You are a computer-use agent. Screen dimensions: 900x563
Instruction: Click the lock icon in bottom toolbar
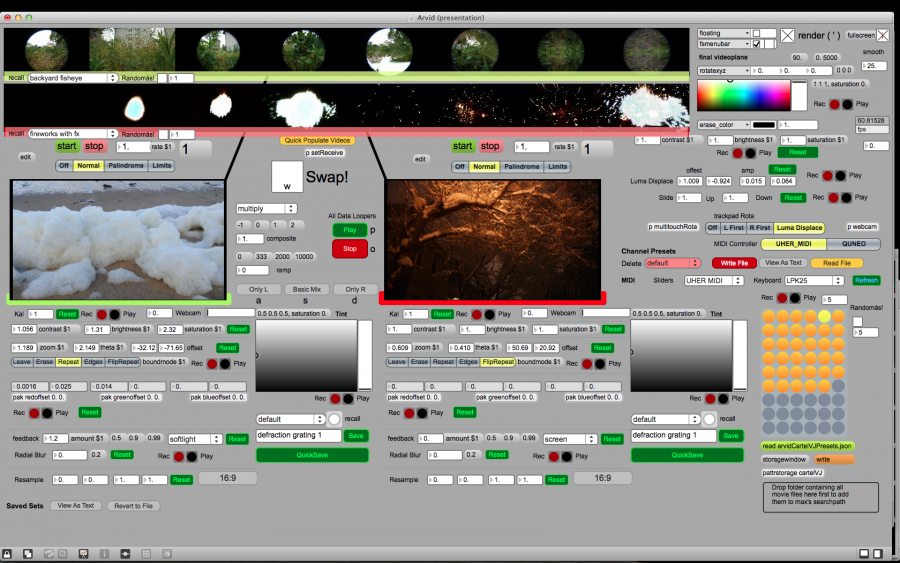[x=7, y=554]
